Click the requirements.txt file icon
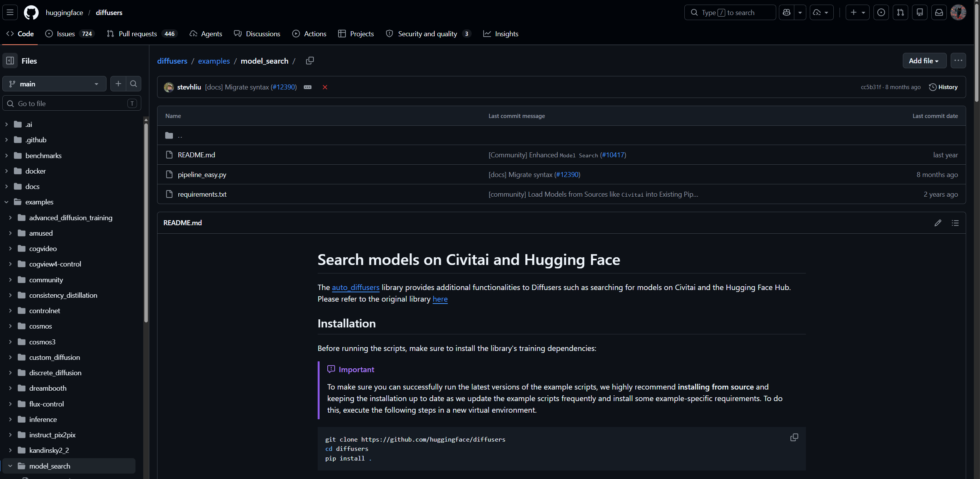The height and width of the screenshot is (479, 980). pos(169,194)
